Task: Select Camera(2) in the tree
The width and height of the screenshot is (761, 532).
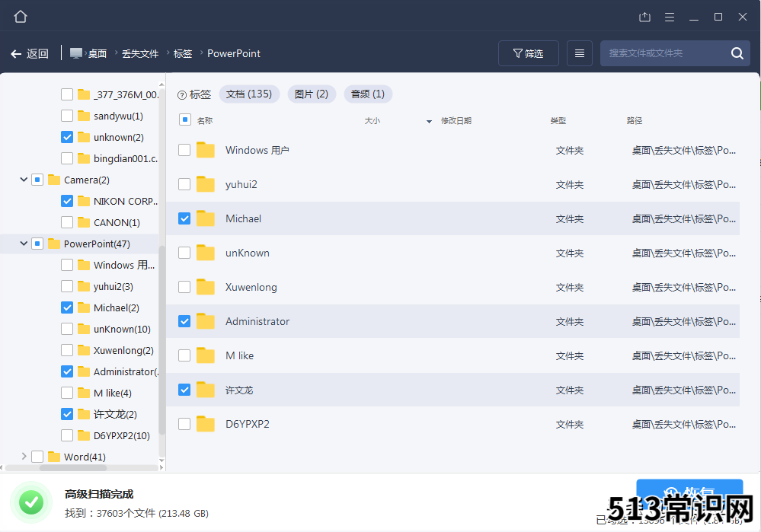Action: (87, 180)
